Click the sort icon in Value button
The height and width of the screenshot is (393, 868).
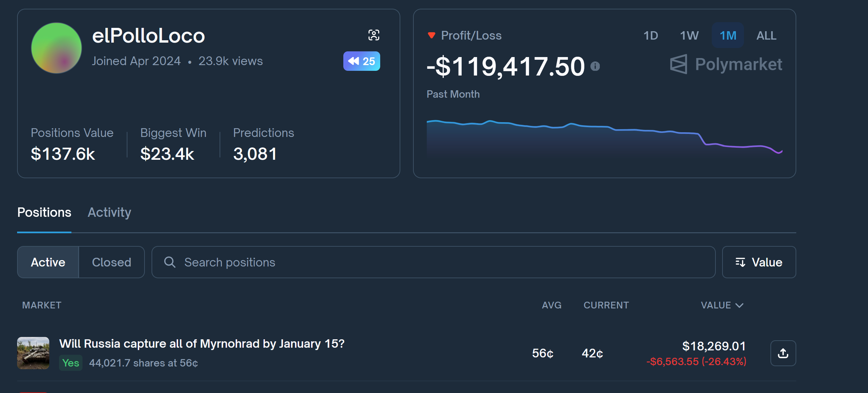(x=740, y=262)
